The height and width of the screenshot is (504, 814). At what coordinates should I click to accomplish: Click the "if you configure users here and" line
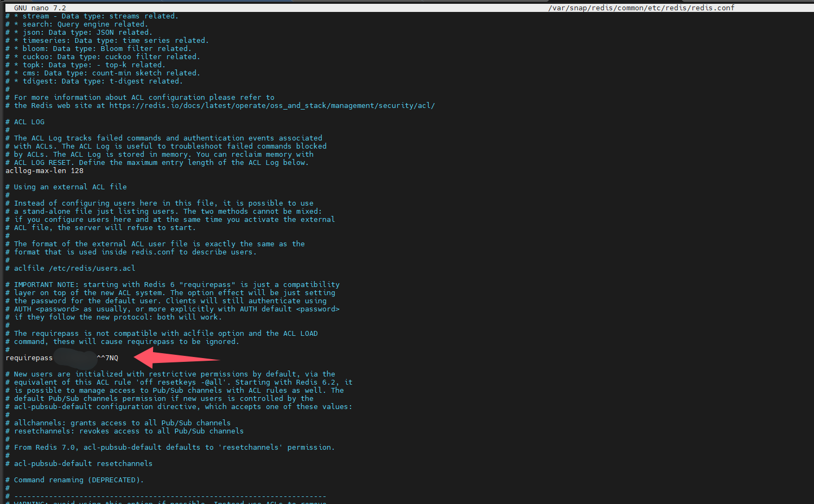pyautogui.click(x=170, y=220)
